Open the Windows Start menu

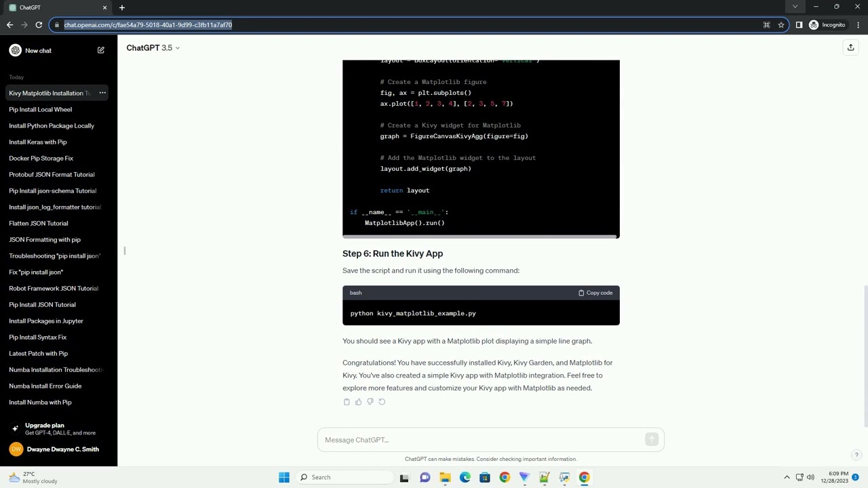tap(284, 477)
